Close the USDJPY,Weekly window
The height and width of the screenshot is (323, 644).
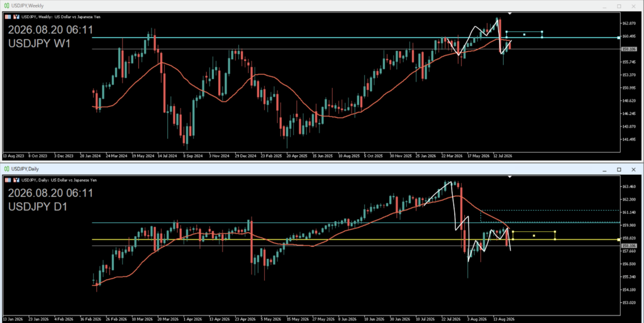[x=633, y=6]
